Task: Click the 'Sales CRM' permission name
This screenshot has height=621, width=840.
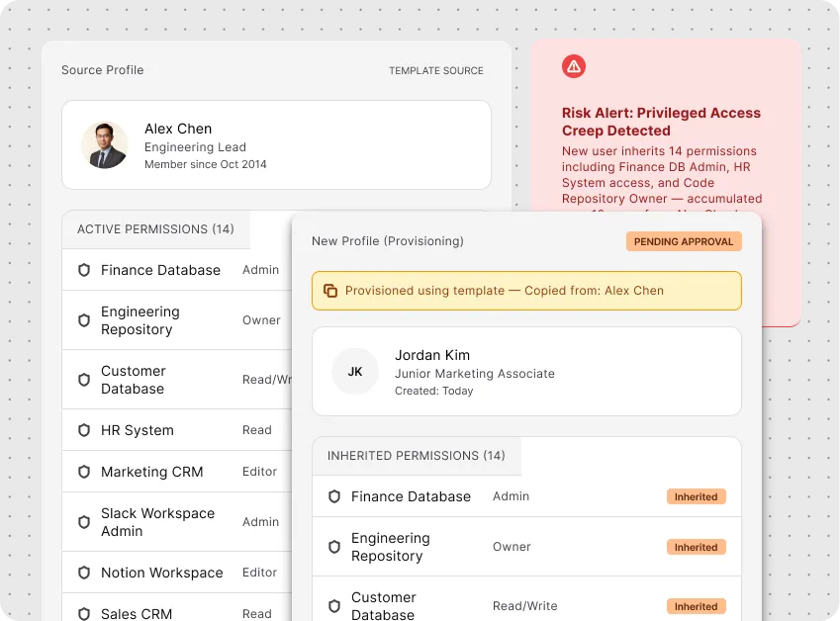Action: [x=137, y=613]
